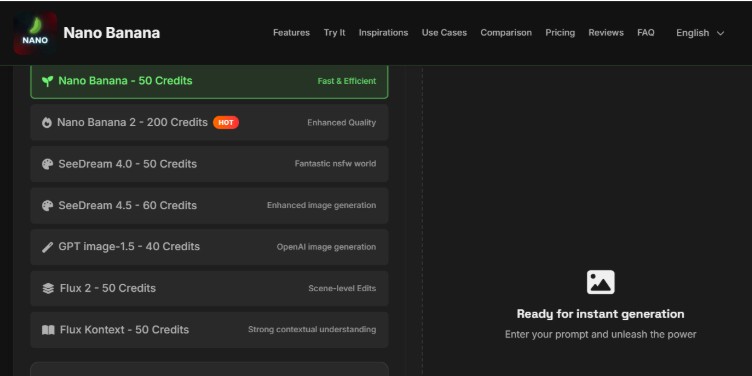Click the 'Fast & Efficient' label
The height and width of the screenshot is (376, 752).
tap(347, 81)
